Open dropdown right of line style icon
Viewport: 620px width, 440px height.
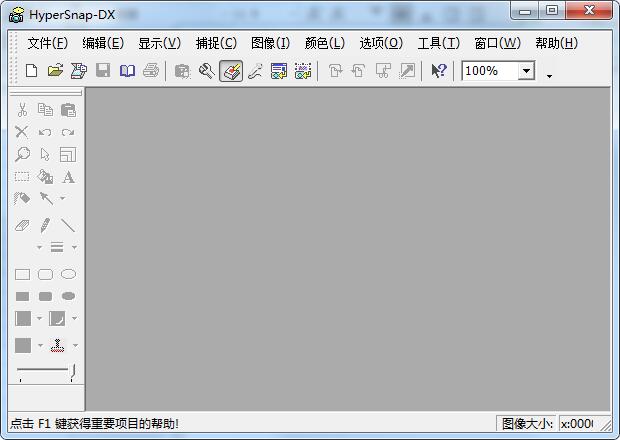tap(74, 247)
